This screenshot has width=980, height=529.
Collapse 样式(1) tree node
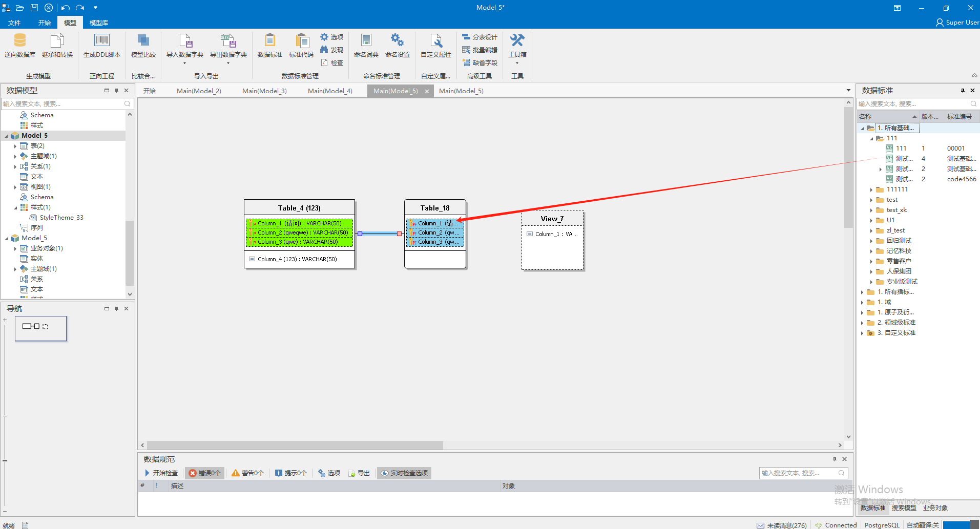[x=15, y=207]
